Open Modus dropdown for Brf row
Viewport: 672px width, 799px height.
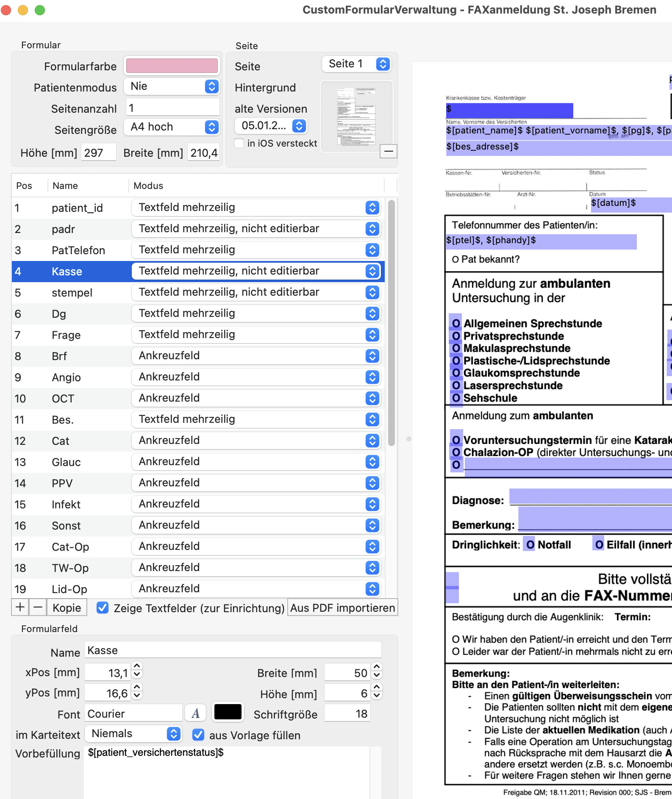(256, 356)
